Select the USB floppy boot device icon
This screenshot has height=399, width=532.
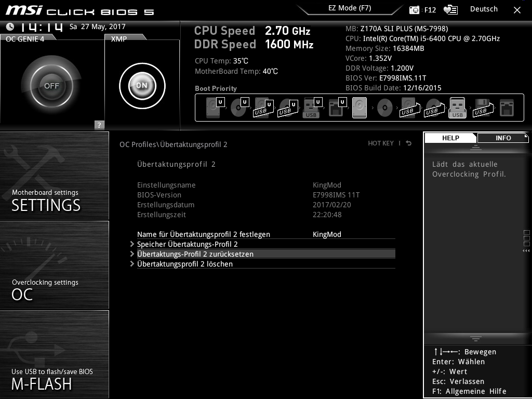pyautogui.click(x=483, y=108)
